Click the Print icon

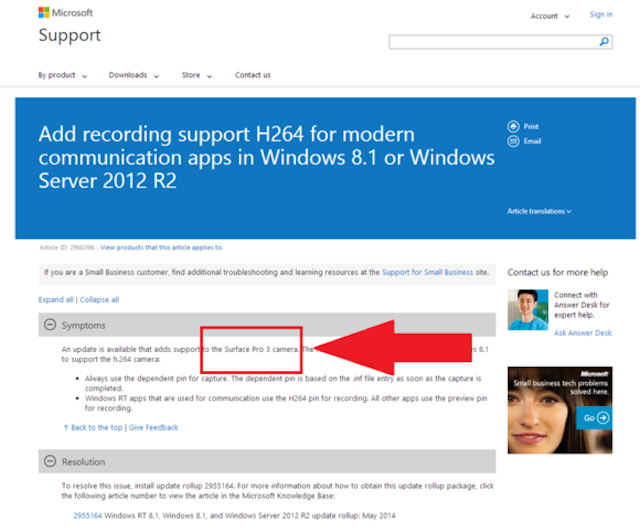point(515,127)
